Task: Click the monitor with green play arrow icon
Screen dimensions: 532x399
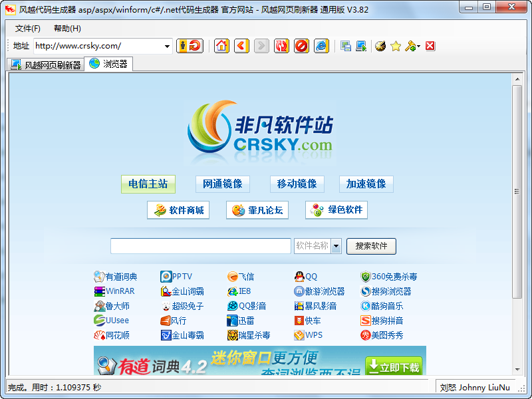Action: coord(361,46)
